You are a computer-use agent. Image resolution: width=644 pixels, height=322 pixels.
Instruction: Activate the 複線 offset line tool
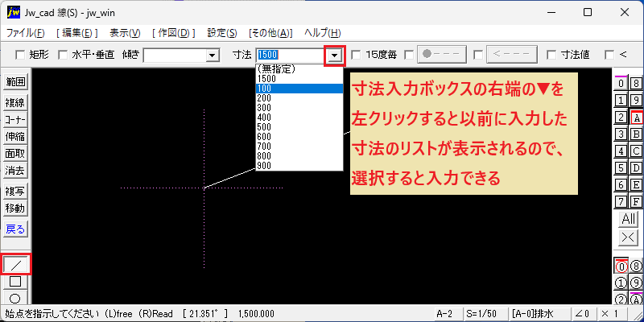[15, 103]
